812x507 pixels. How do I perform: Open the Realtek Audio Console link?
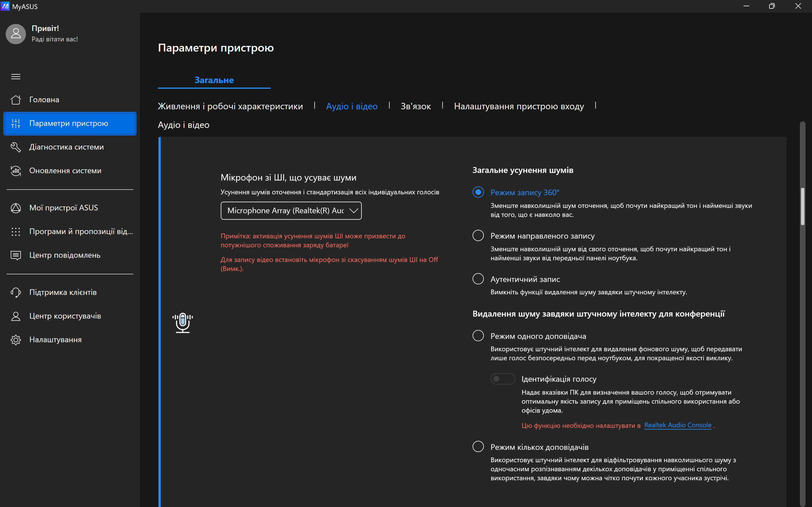[x=678, y=425]
